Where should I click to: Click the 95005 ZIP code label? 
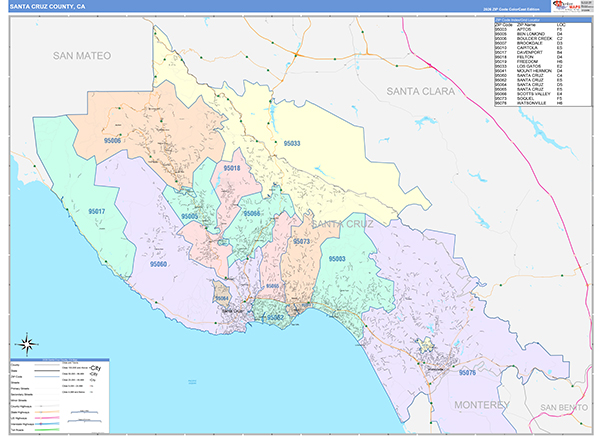click(x=189, y=216)
